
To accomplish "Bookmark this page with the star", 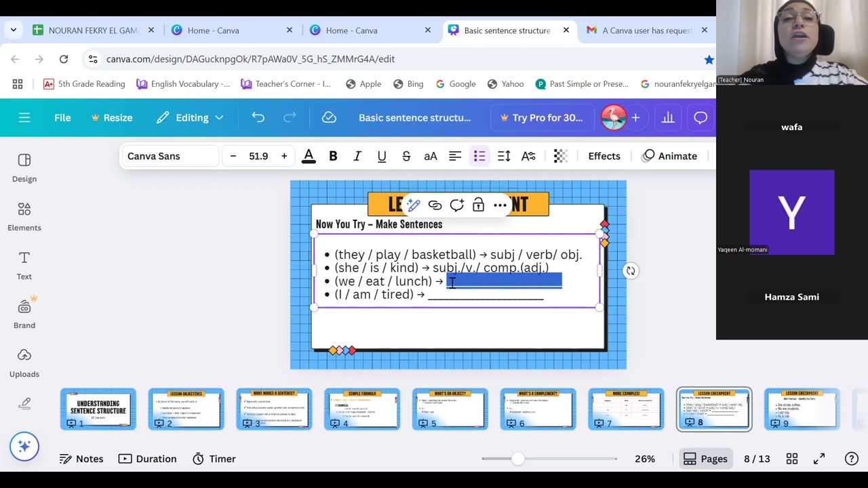I will click(709, 59).
